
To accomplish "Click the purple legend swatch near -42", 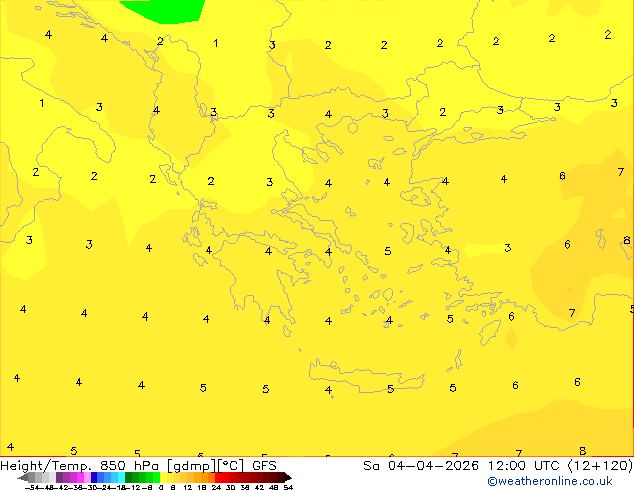I will click(x=59, y=477).
